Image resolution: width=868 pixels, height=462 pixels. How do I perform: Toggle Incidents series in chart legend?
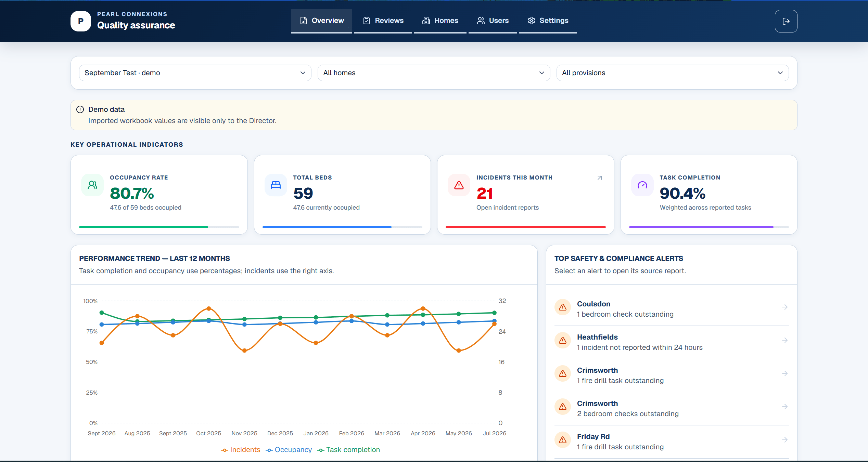241,450
